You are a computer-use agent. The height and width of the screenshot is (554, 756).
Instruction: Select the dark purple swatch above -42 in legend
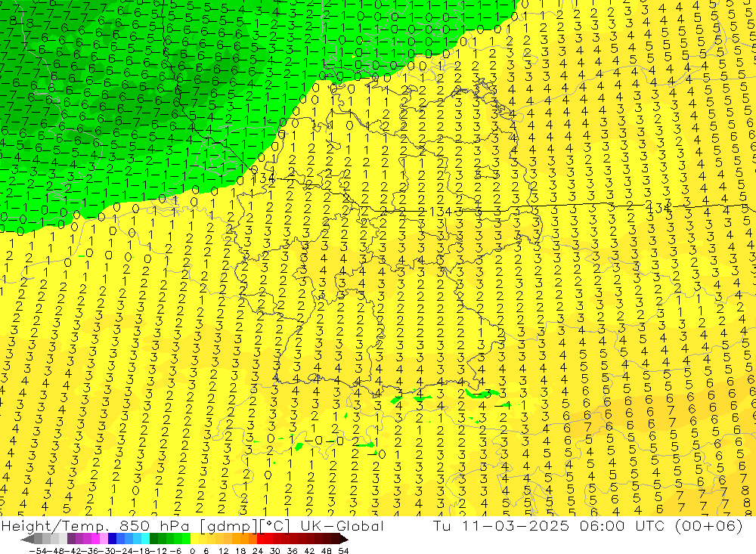click(71, 539)
